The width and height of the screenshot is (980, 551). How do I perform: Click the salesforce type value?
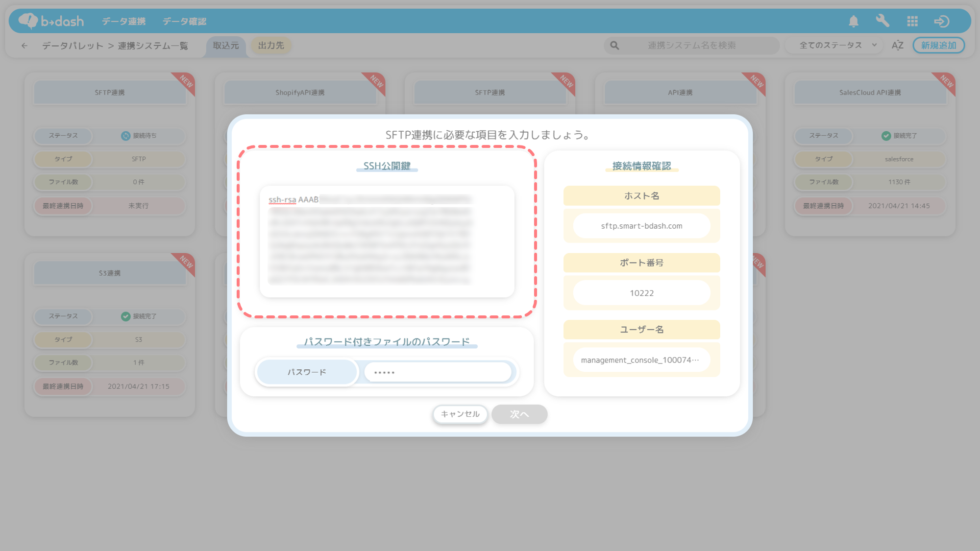pos(899,159)
